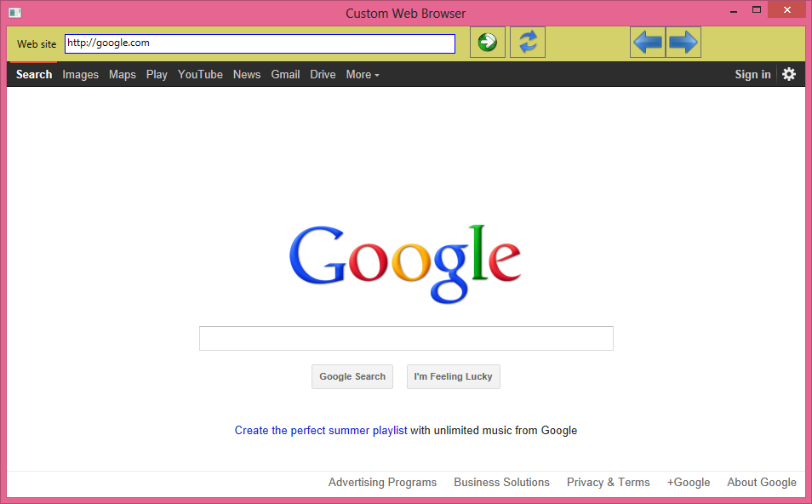The width and height of the screenshot is (812, 504).
Task: Click the green Go navigation arrow icon
Action: pos(488,43)
